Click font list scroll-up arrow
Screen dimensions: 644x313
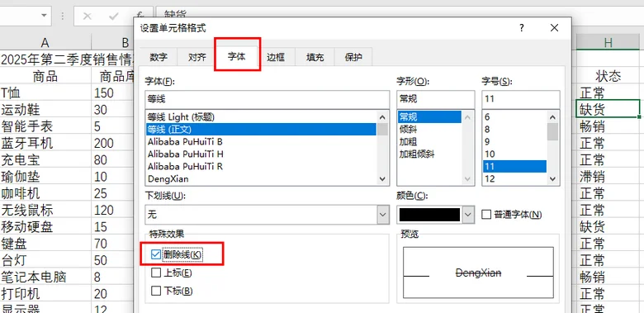coord(382,117)
